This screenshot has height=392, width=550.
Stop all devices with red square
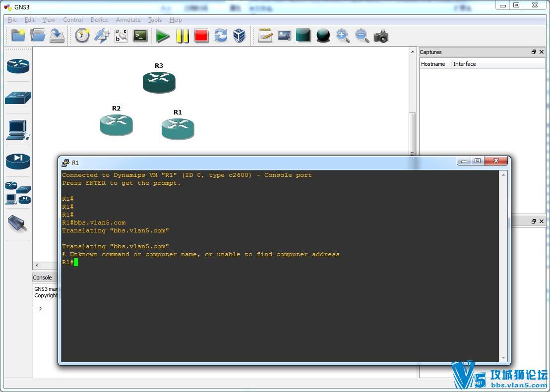[201, 35]
